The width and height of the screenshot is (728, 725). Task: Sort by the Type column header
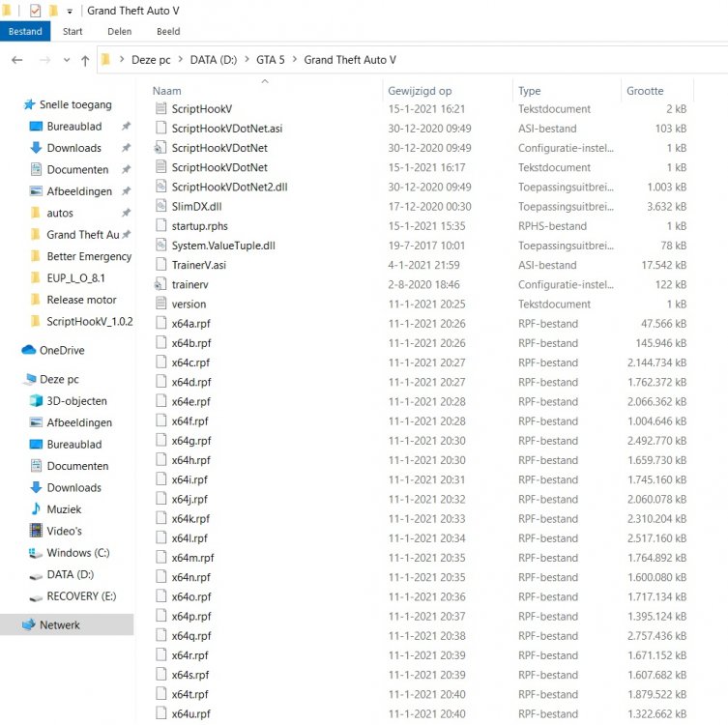click(529, 91)
